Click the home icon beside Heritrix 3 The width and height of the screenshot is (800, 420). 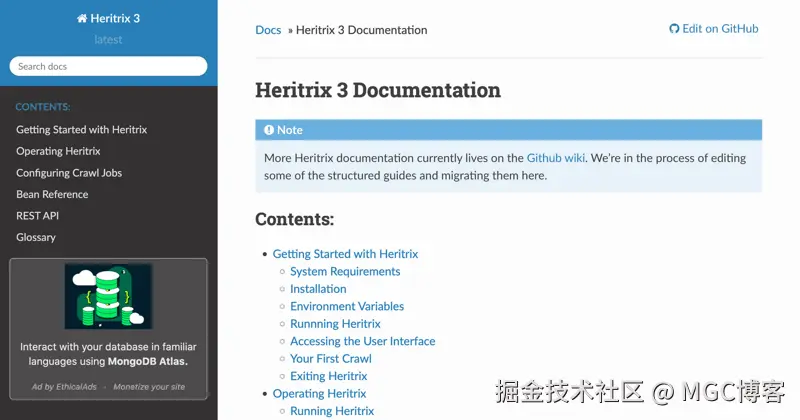[x=82, y=19]
